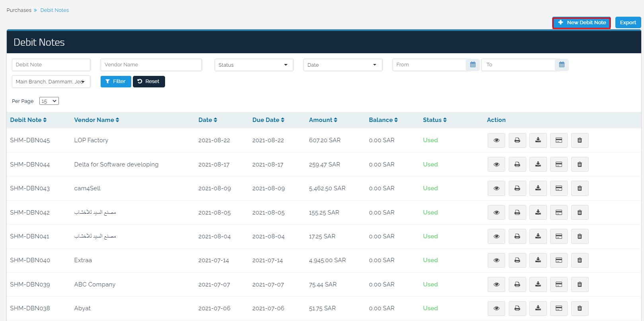Click the Export button
This screenshot has width=644, height=321.
click(628, 23)
